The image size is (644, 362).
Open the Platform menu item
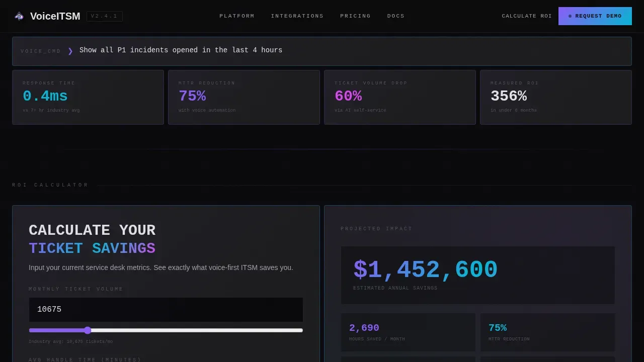pyautogui.click(x=237, y=16)
